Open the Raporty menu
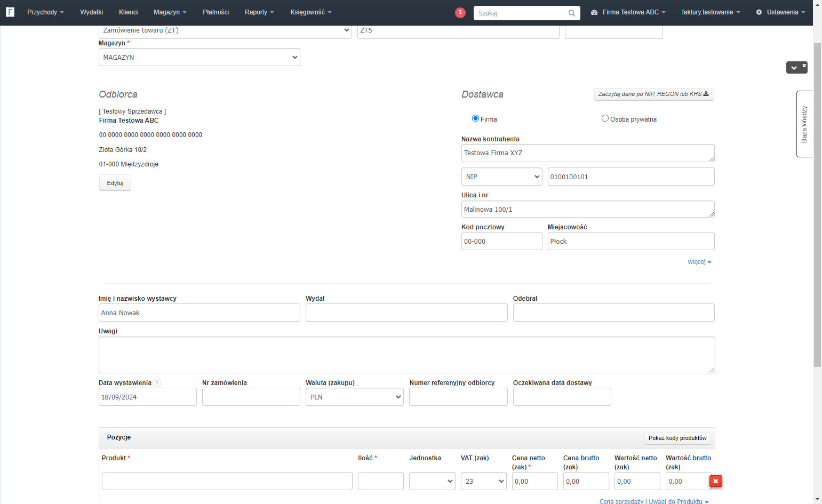This screenshot has height=504, width=822. pyautogui.click(x=259, y=12)
